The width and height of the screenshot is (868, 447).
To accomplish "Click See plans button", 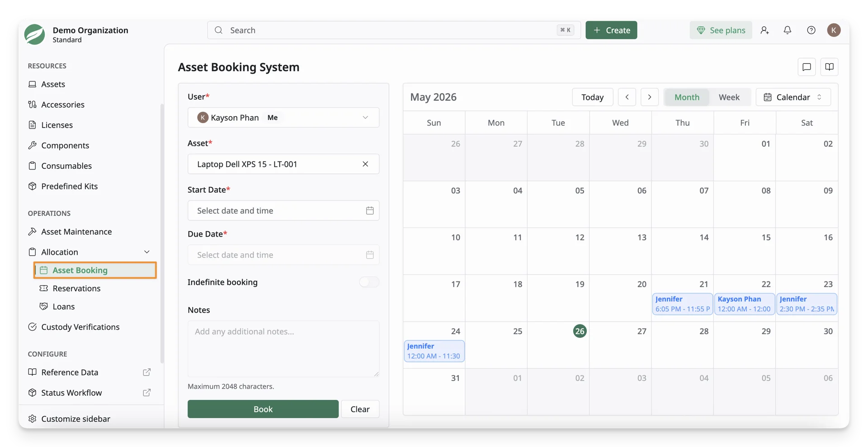I will (721, 30).
